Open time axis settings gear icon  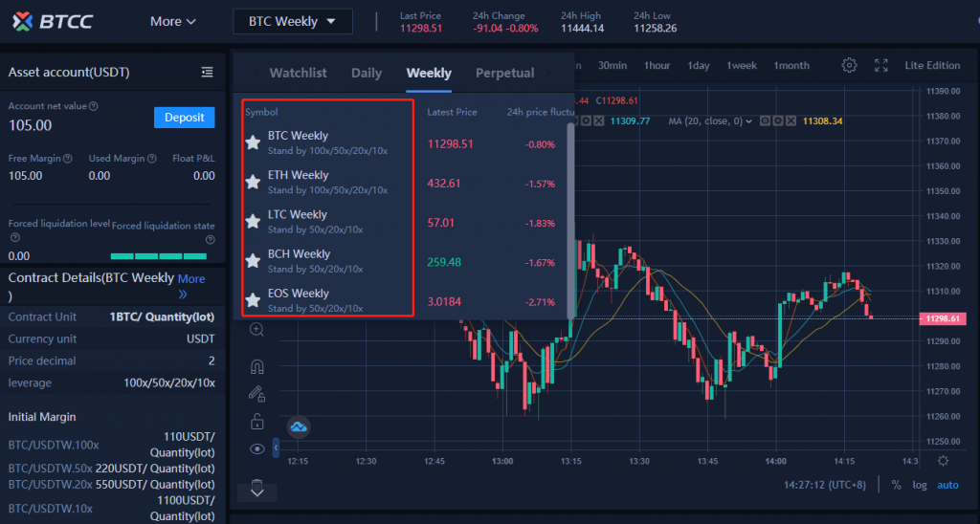(943, 461)
